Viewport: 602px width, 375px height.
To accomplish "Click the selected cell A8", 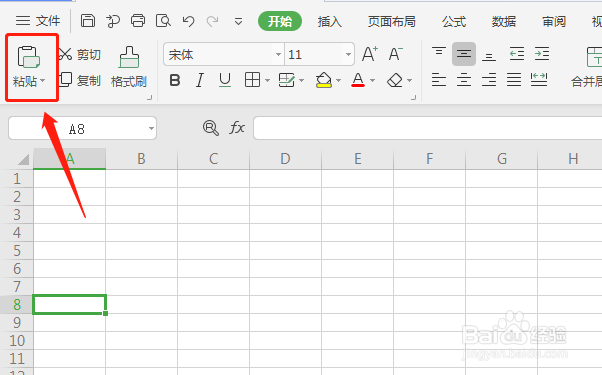I will (69, 304).
